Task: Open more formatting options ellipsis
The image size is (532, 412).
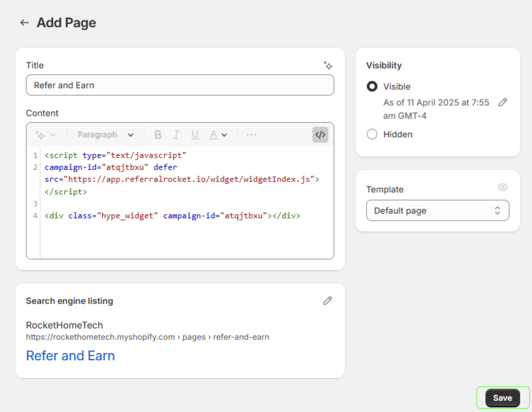Action: coord(251,135)
